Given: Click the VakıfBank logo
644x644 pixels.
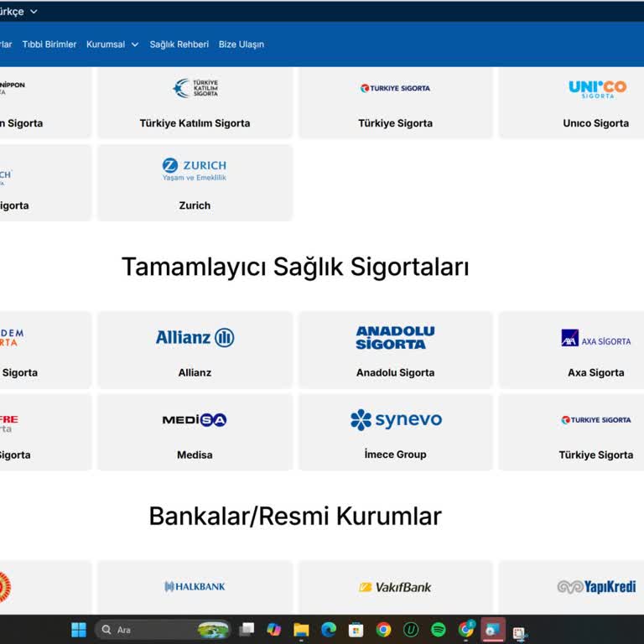Looking at the screenshot, I should tap(395, 587).
